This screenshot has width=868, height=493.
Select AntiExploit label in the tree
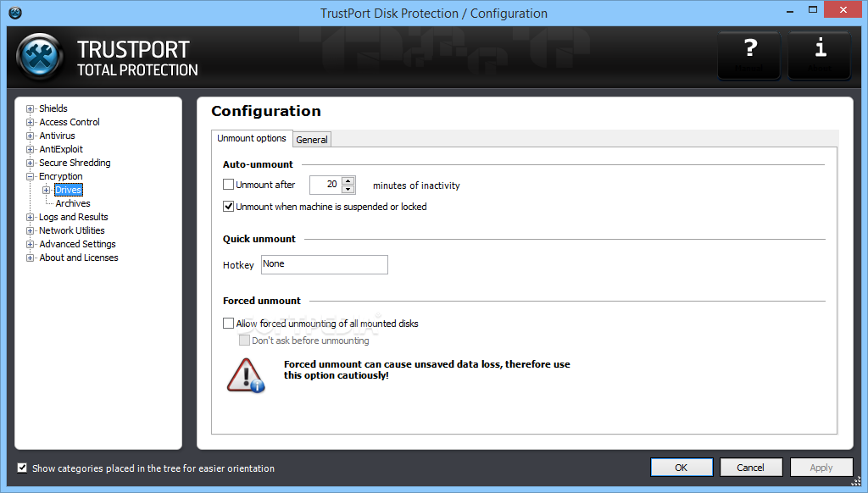coord(61,149)
